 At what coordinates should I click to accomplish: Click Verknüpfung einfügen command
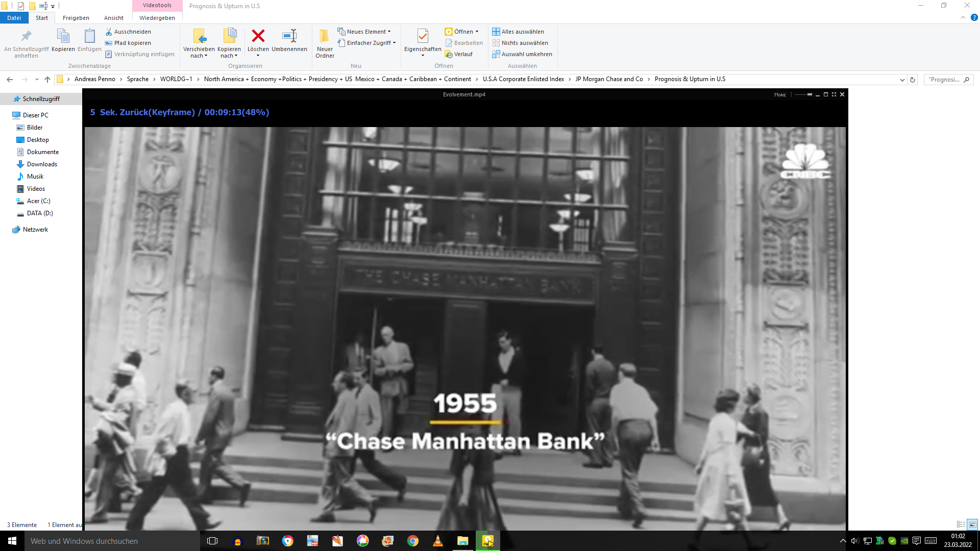click(x=140, y=54)
